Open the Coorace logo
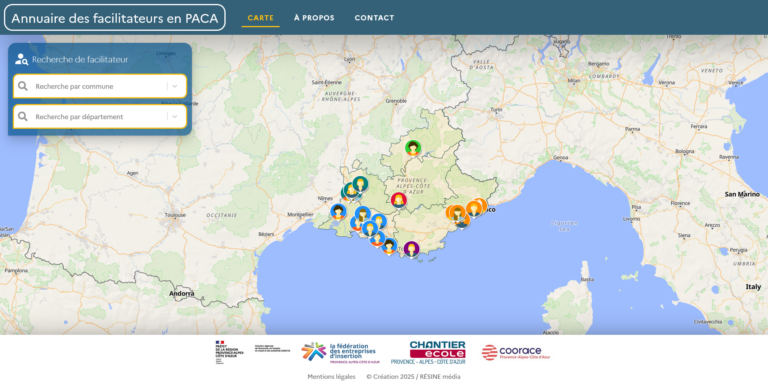The image size is (768, 382). pos(516,352)
